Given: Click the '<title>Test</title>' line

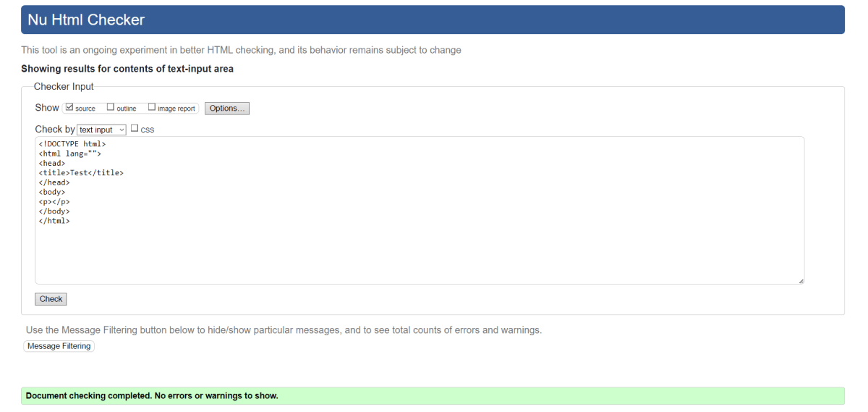Looking at the screenshot, I should pyautogui.click(x=81, y=173).
